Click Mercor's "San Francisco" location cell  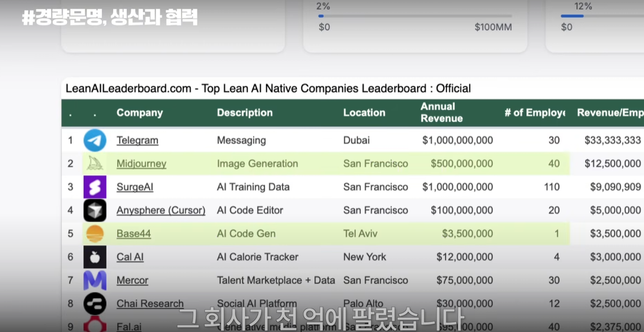[x=376, y=280]
